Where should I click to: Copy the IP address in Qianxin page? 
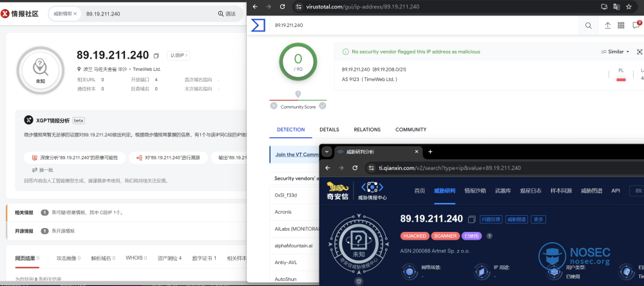pos(471,219)
